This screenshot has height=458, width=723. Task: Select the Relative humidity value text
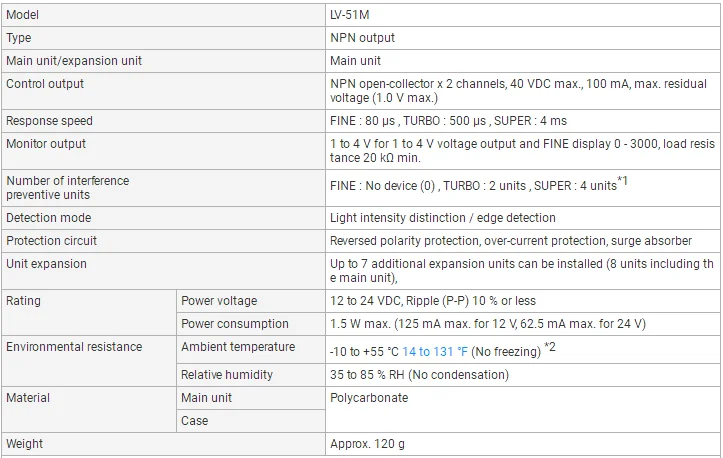point(419,375)
